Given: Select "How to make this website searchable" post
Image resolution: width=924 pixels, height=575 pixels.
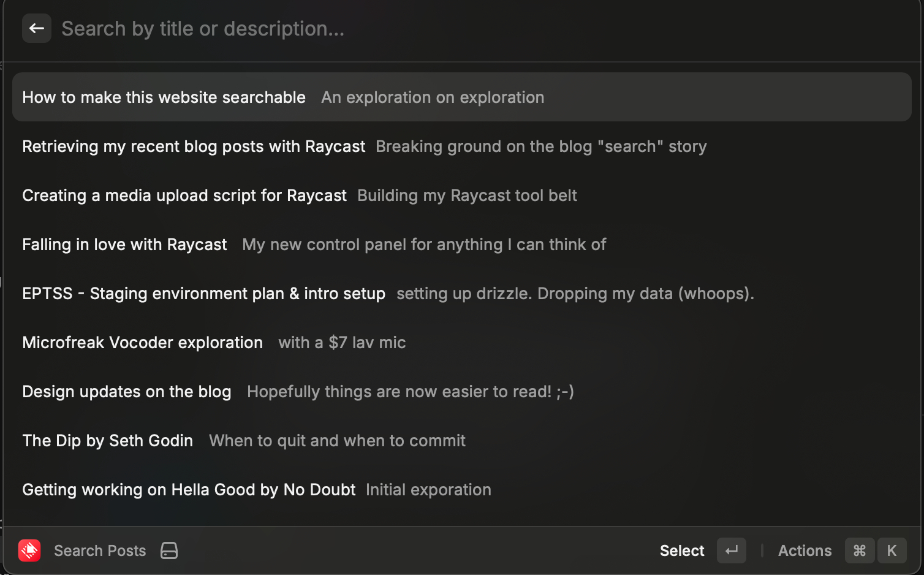Looking at the screenshot, I should pos(462,97).
